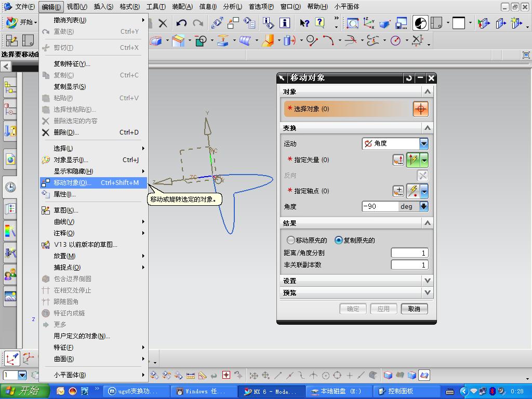
Task: Click the yellow question mark help icon
Action: 320,23
